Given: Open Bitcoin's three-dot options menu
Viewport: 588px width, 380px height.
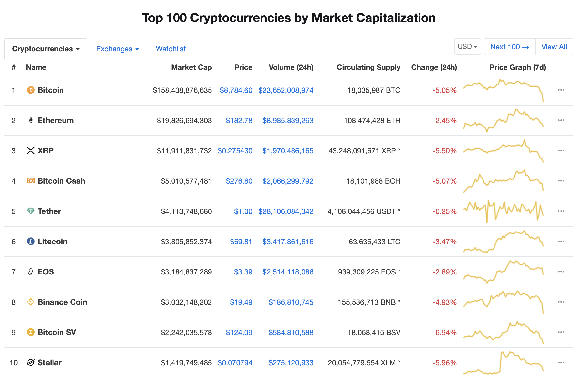Looking at the screenshot, I should tap(561, 90).
